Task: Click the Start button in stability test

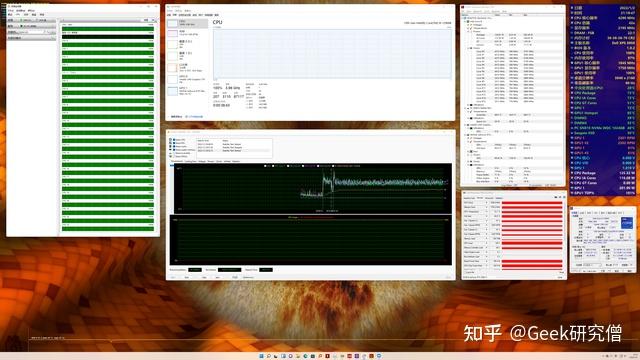Action: (173, 277)
